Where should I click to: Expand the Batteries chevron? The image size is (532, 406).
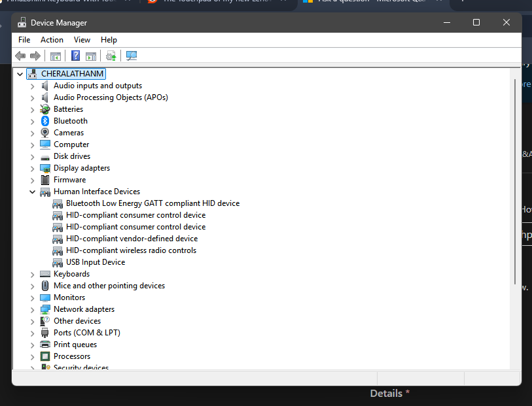coord(32,110)
